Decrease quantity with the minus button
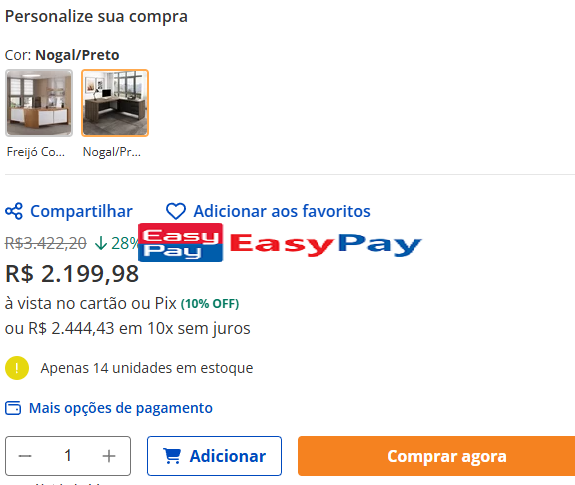 [x=25, y=456]
